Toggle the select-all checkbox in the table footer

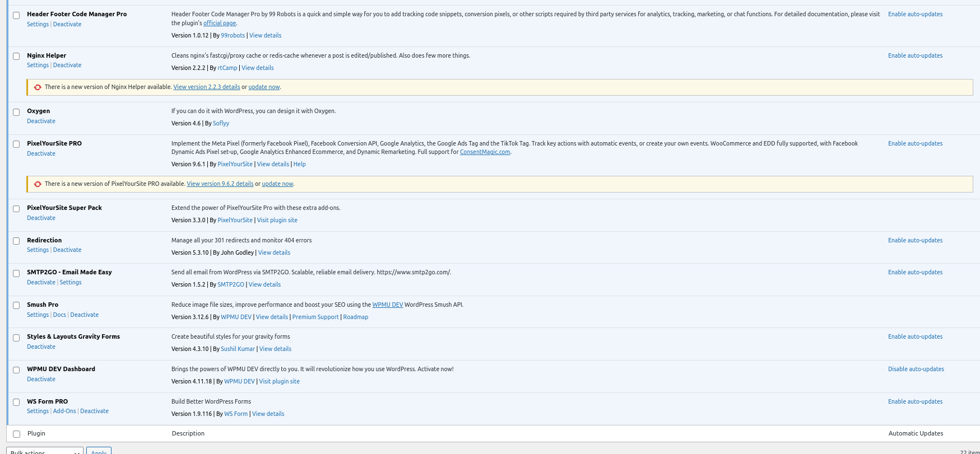[16, 434]
